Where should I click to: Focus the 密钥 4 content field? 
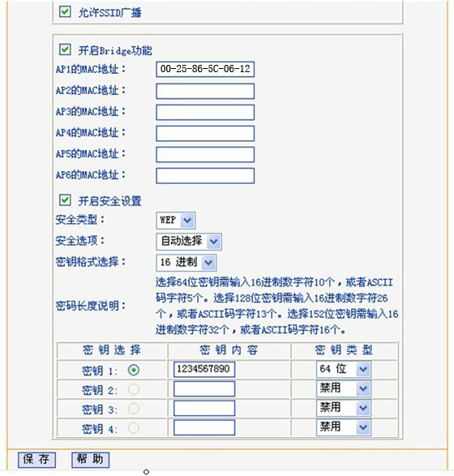204,427
